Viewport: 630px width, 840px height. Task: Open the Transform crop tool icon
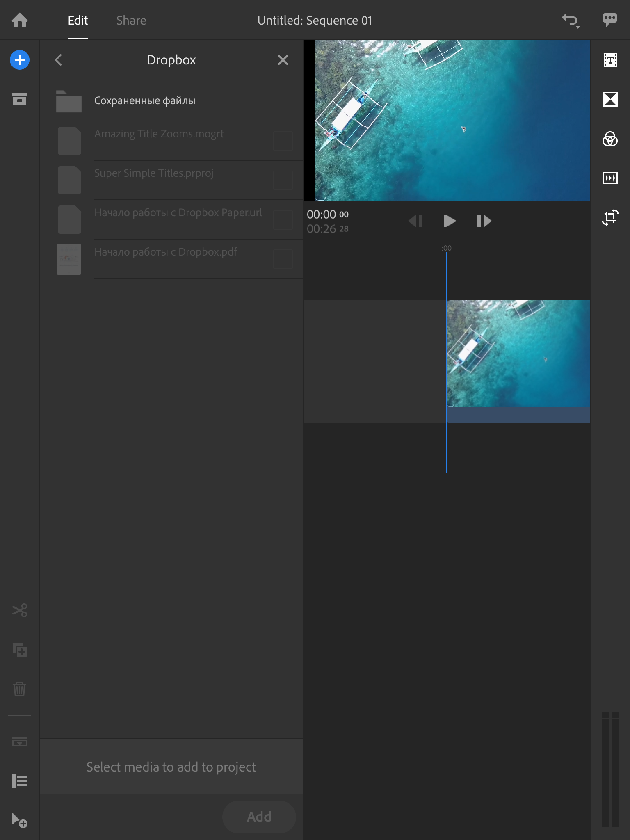(x=610, y=217)
